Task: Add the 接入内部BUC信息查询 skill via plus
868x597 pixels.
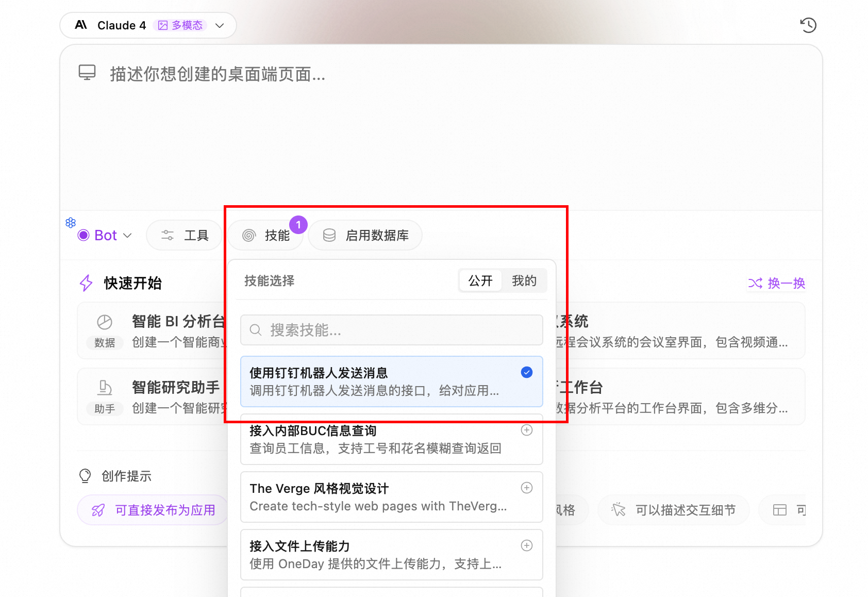Action: click(x=527, y=430)
